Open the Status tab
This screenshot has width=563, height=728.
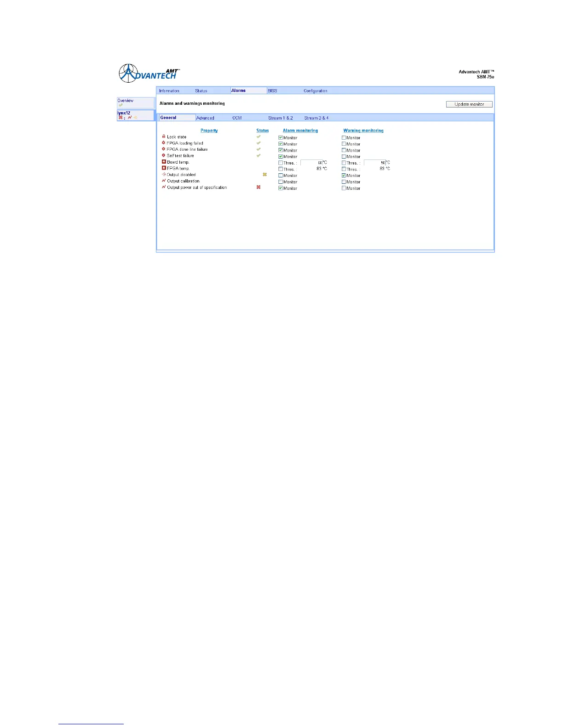click(201, 91)
